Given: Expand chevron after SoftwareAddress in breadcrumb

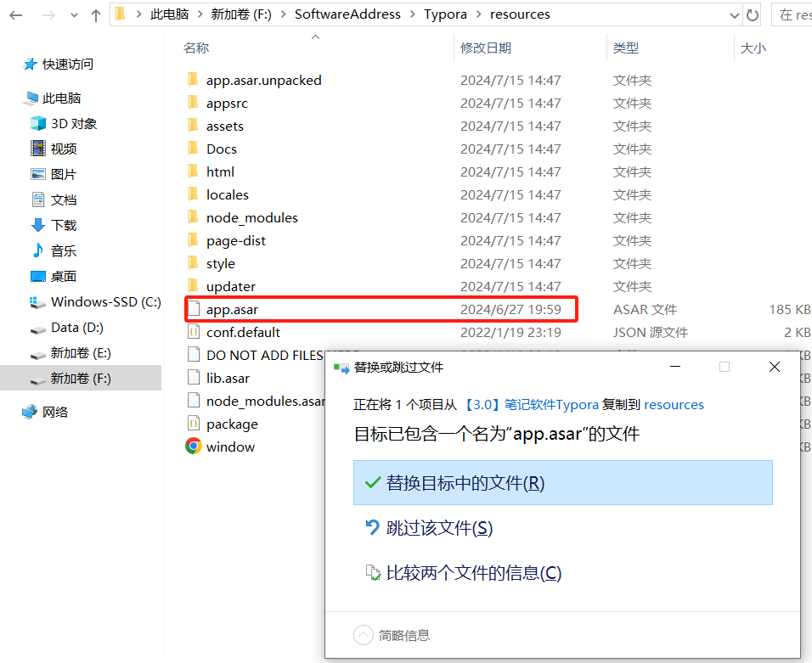Looking at the screenshot, I should pyautogui.click(x=412, y=14).
